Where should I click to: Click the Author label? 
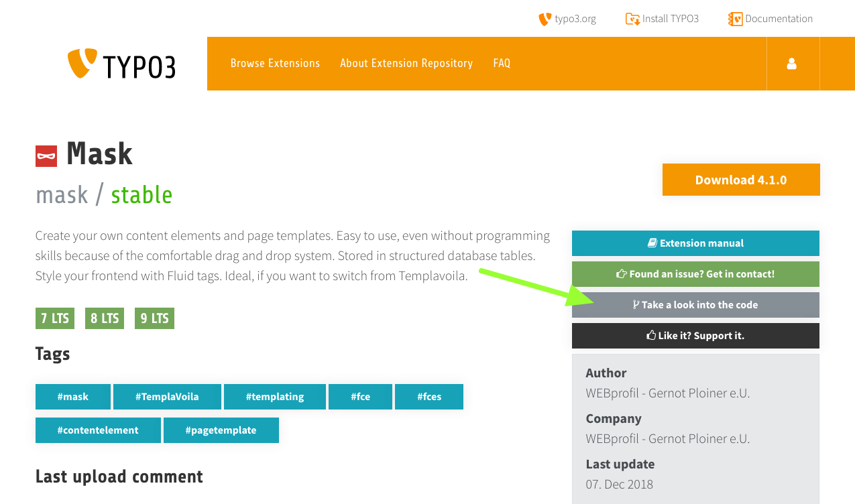(x=606, y=373)
